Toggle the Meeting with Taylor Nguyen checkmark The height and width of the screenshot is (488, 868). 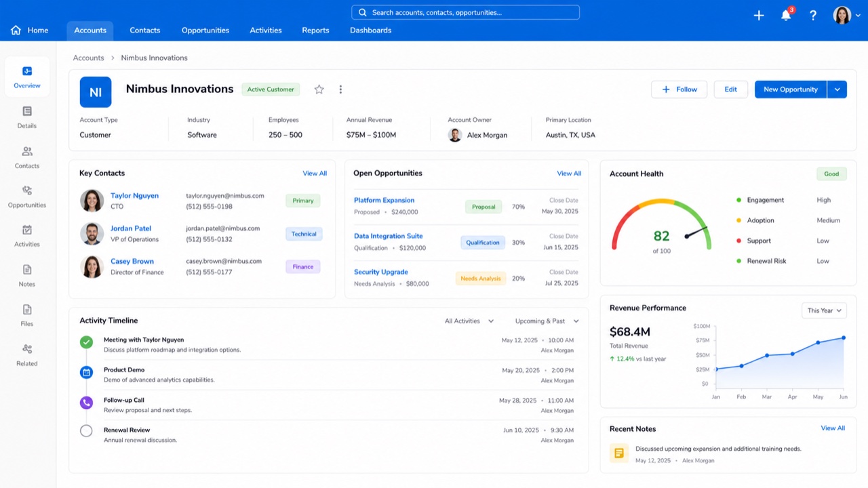click(x=86, y=342)
